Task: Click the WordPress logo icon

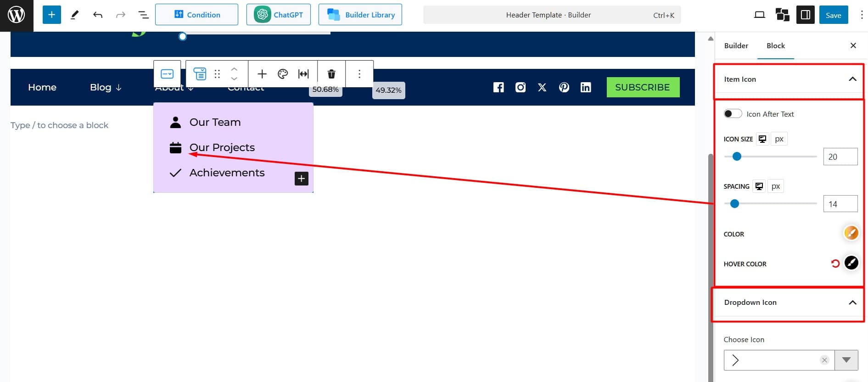Action: [x=17, y=15]
